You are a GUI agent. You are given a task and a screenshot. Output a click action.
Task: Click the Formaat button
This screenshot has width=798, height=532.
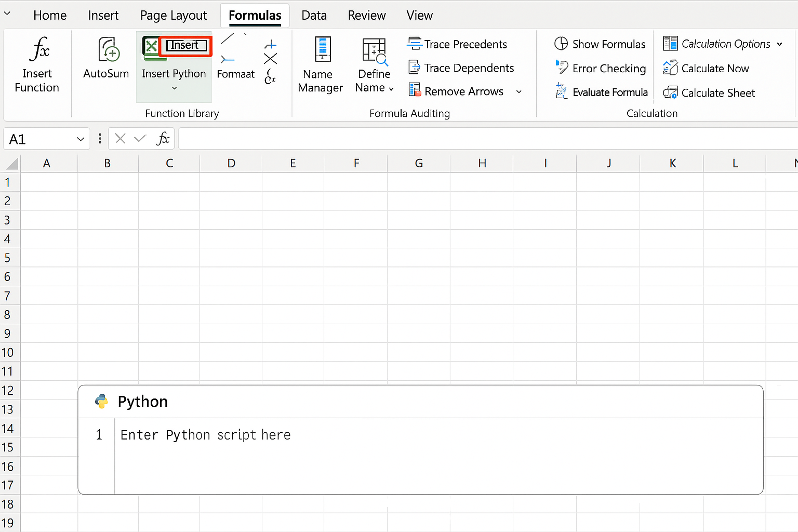click(236, 74)
